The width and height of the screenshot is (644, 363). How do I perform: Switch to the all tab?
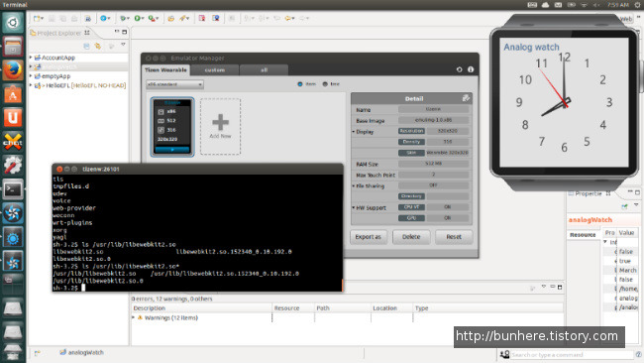click(265, 69)
